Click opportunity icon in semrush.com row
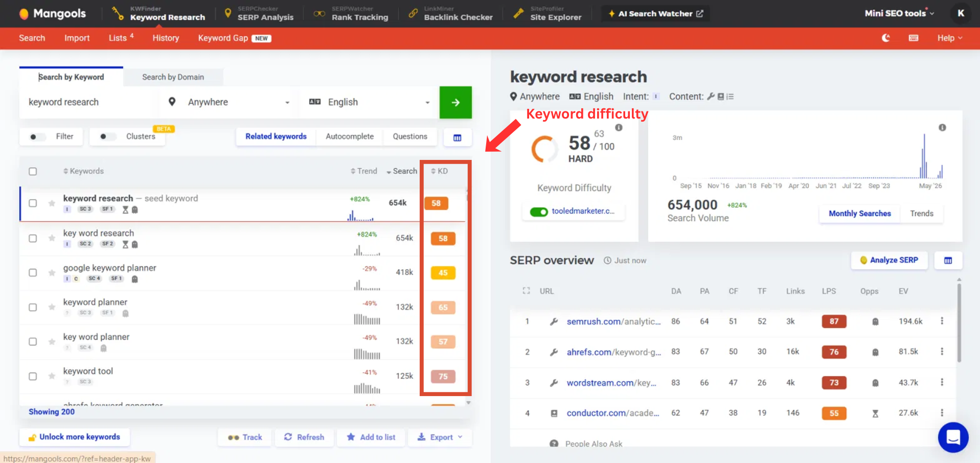This screenshot has height=463, width=980. coord(875,321)
